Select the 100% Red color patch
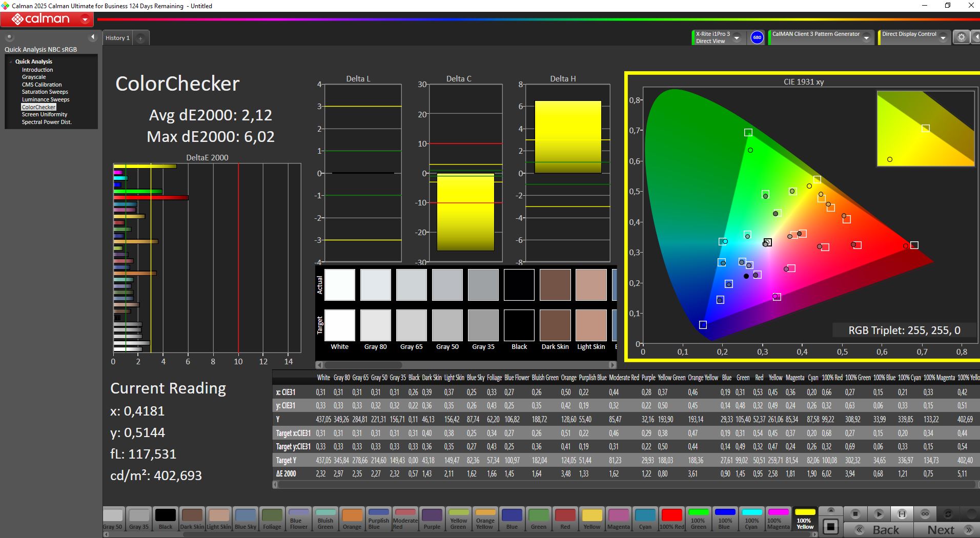The image size is (980, 538). (671, 519)
